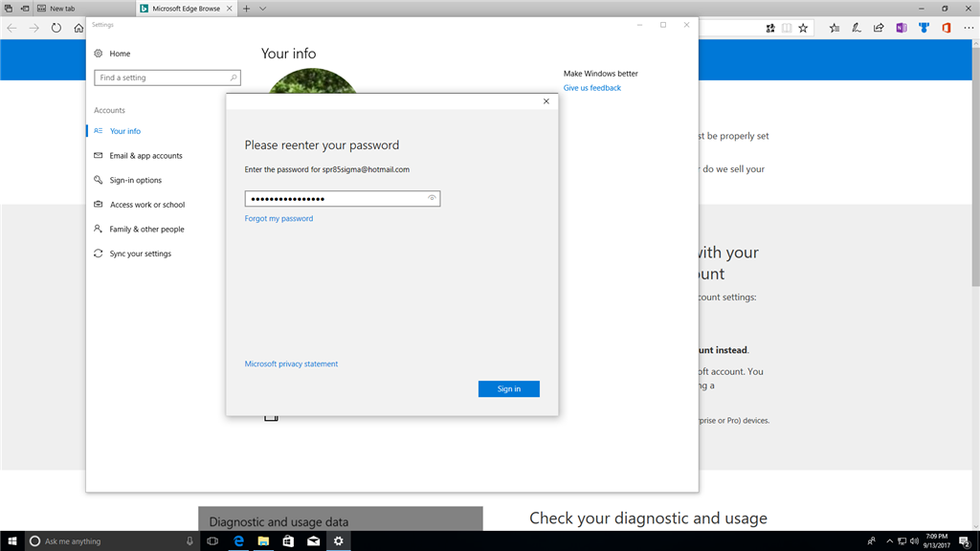Click the Settings gear on the taskbar

(x=338, y=541)
